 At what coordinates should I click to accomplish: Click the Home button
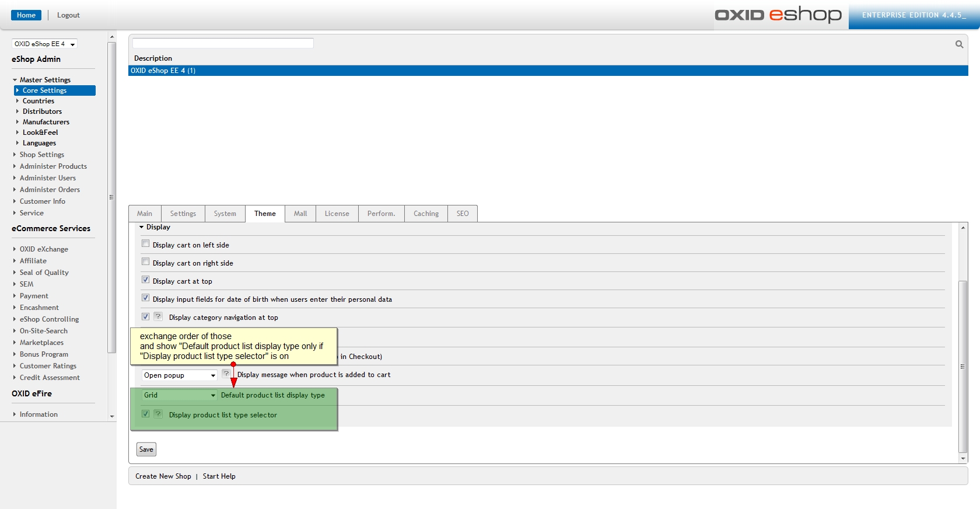pos(26,15)
